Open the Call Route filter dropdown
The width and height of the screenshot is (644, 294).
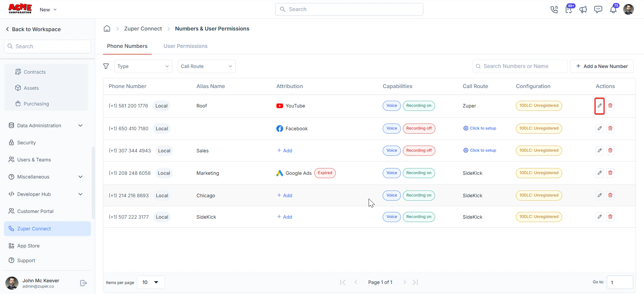coord(207,66)
